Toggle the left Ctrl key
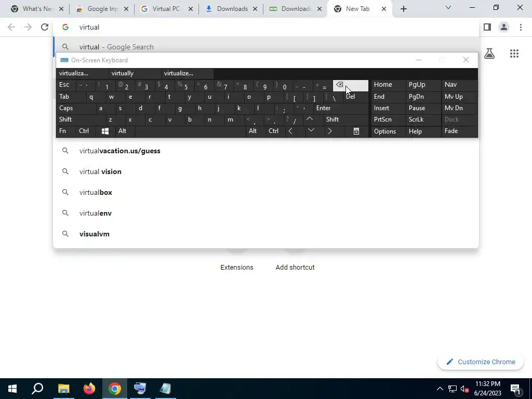This screenshot has width=532, height=399. (x=86, y=131)
